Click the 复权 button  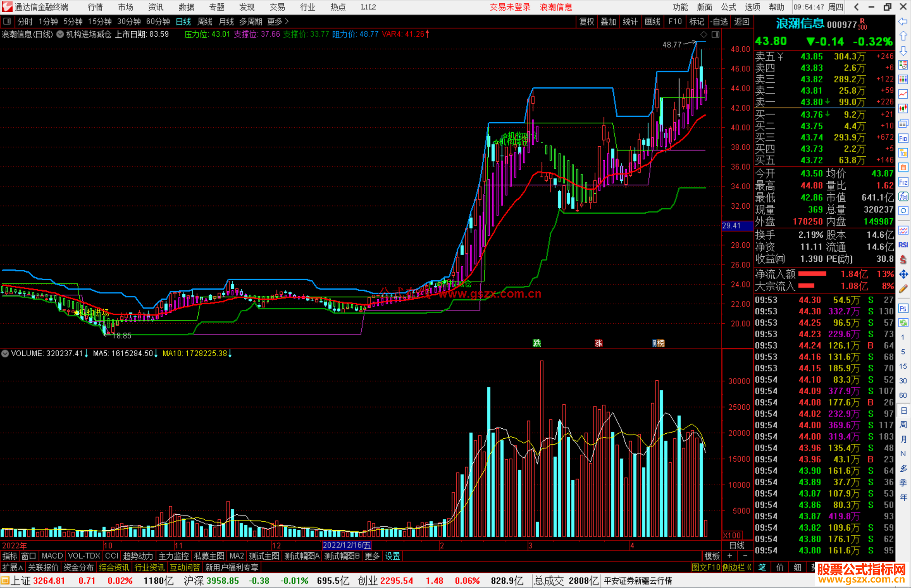coord(586,21)
